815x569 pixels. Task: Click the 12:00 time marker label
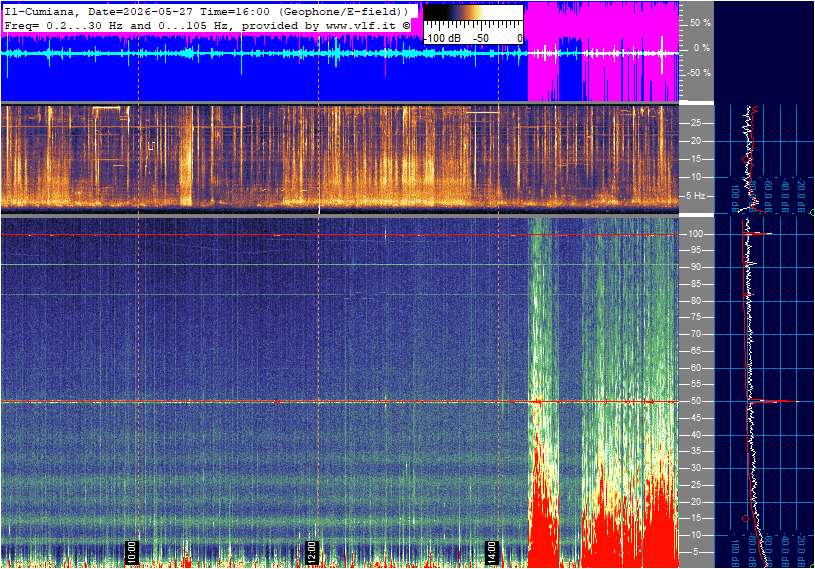[311, 552]
